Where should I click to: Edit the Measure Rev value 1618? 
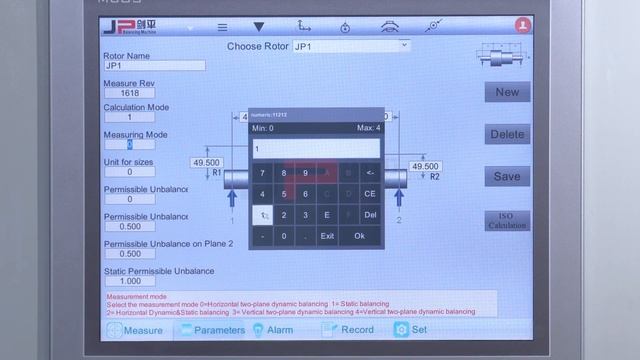(x=130, y=93)
